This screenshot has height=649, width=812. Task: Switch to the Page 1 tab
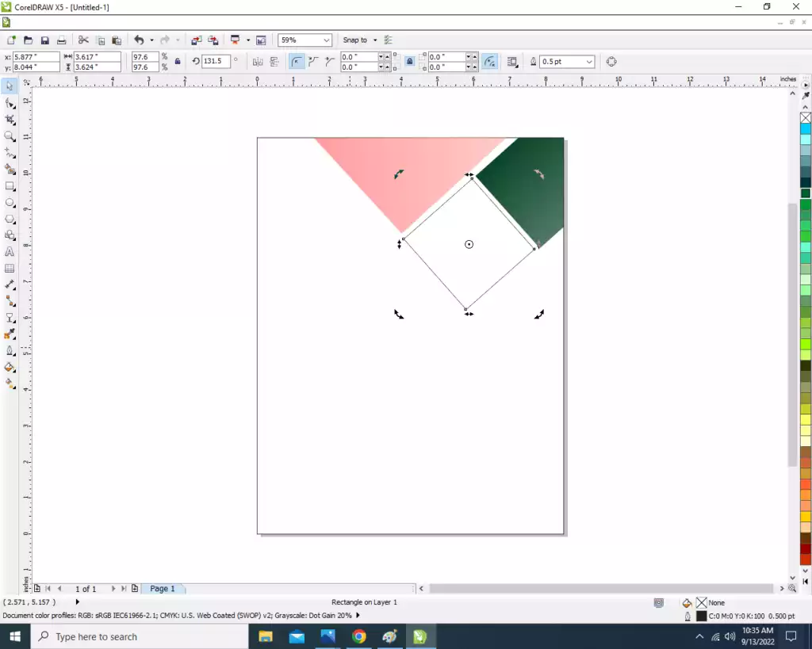(162, 589)
